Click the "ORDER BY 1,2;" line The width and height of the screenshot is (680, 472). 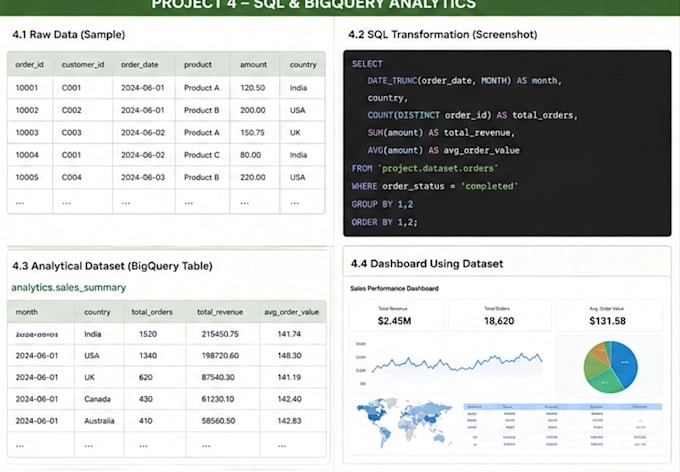click(x=385, y=222)
